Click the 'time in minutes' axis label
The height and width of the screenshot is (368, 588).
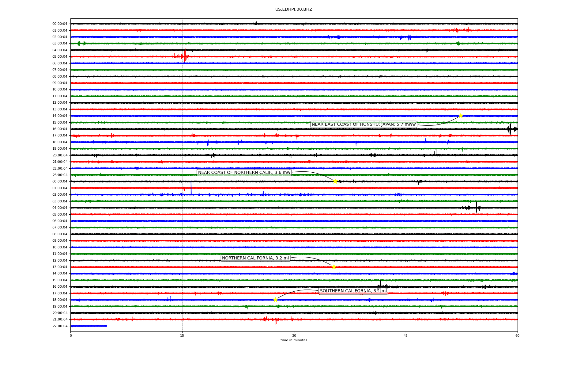(x=294, y=340)
